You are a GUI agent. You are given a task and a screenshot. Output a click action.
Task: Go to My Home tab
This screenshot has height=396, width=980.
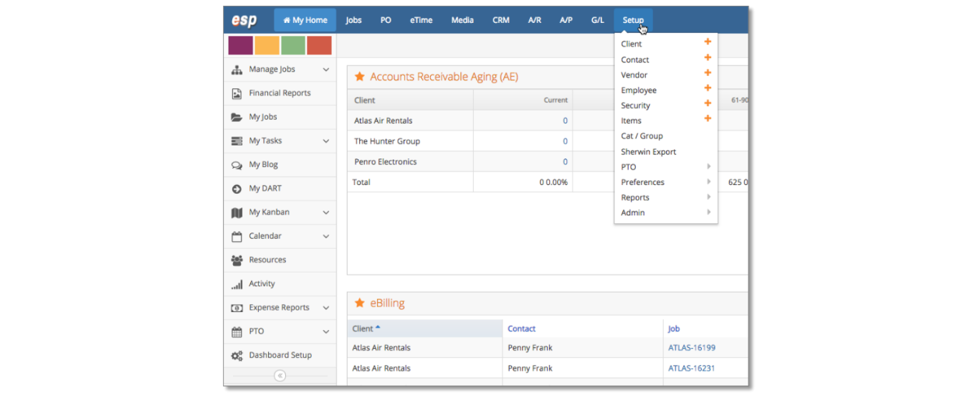pyautogui.click(x=305, y=20)
